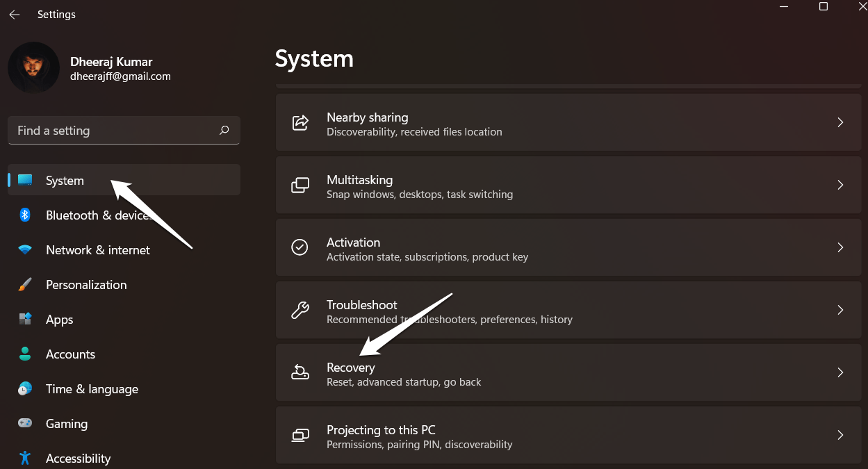Click the search magnifier icon
The image size is (868, 469).
[x=224, y=130]
